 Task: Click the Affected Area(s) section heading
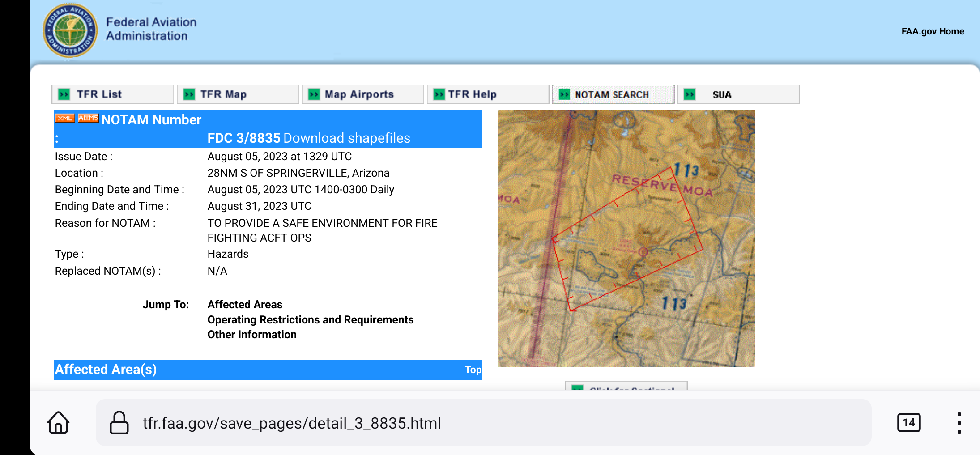pos(106,370)
